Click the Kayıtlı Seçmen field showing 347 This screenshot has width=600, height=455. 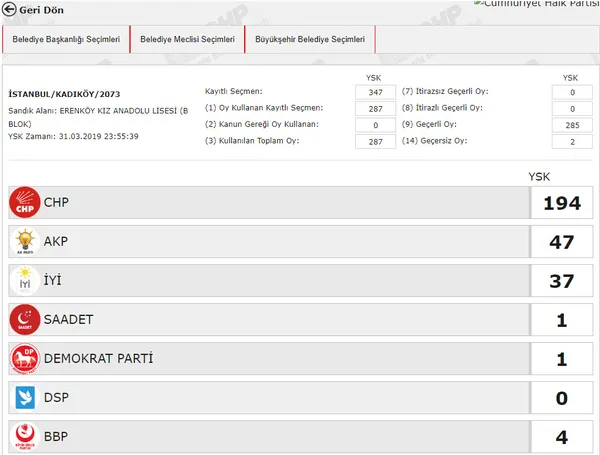point(376,91)
